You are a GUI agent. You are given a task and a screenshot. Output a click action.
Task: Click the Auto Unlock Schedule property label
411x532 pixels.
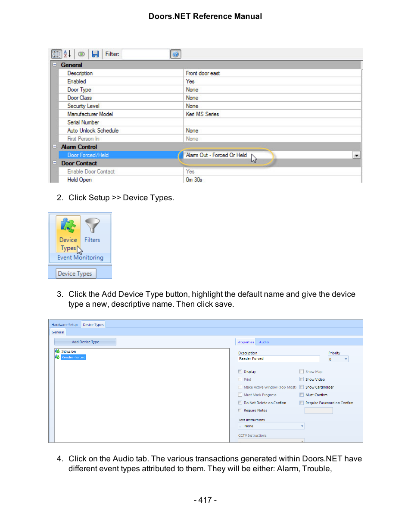(x=93, y=131)
